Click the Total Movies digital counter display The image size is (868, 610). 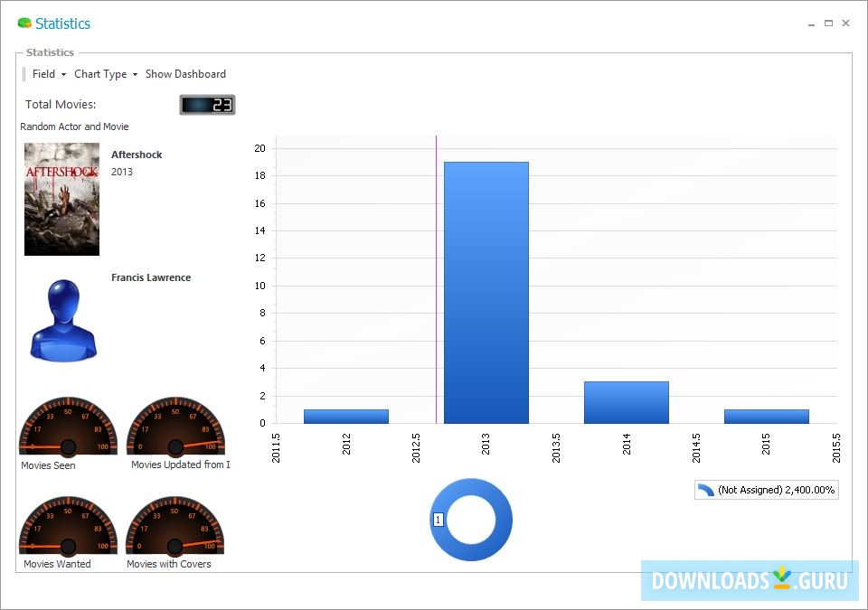(207, 104)
